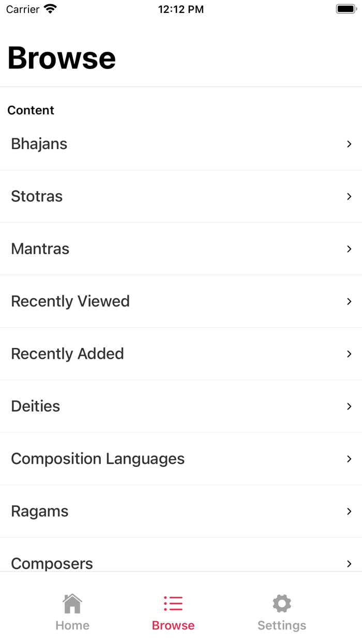Image resolution: width=362 pixels, height=644 pixels.
Task: Open Composition Languages list
Action: [98, 459]
